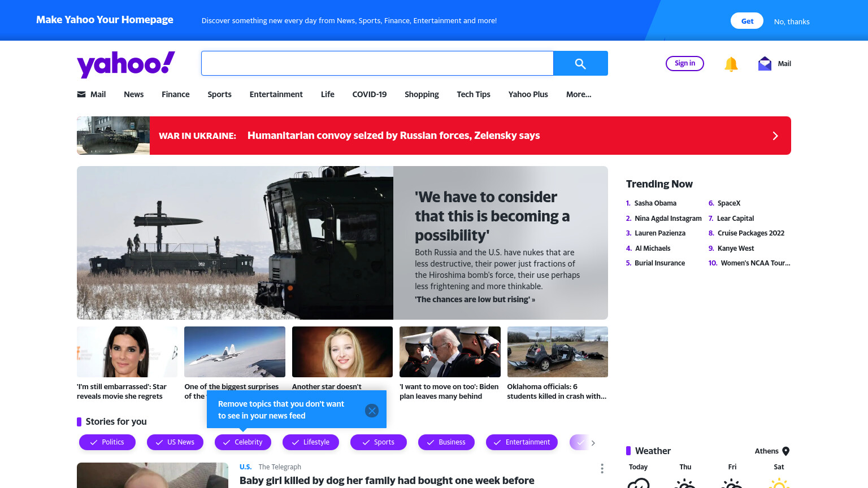Open 'I'm still embarrassed' star story text
This screenshot has width=868, height=488.
tap(121, 391)
